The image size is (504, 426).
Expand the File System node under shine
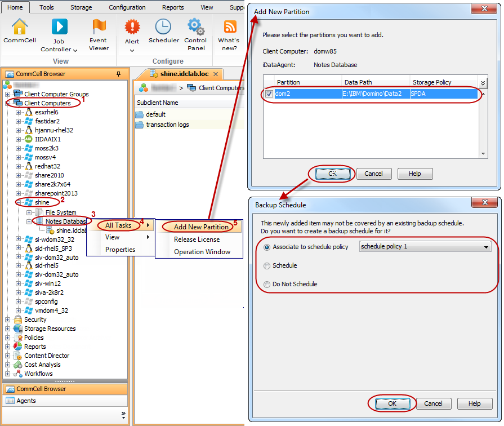pyautogui.click(x=29, y=212)
